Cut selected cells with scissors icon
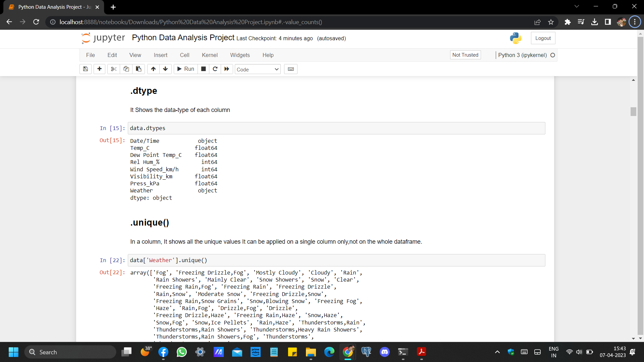Screen dimensions: 644x362 [114, 69]
